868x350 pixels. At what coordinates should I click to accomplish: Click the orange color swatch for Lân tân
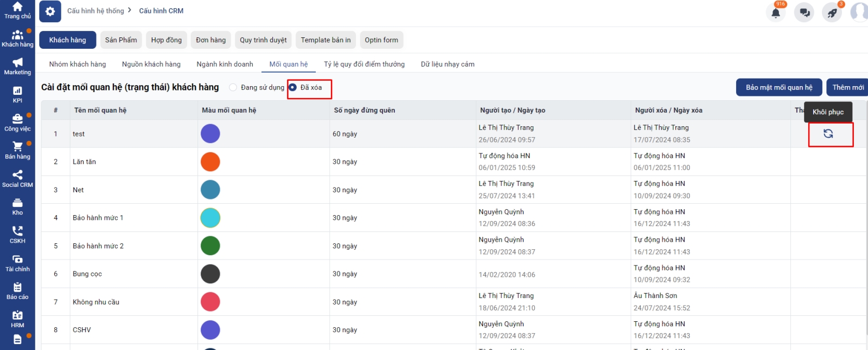210,161
